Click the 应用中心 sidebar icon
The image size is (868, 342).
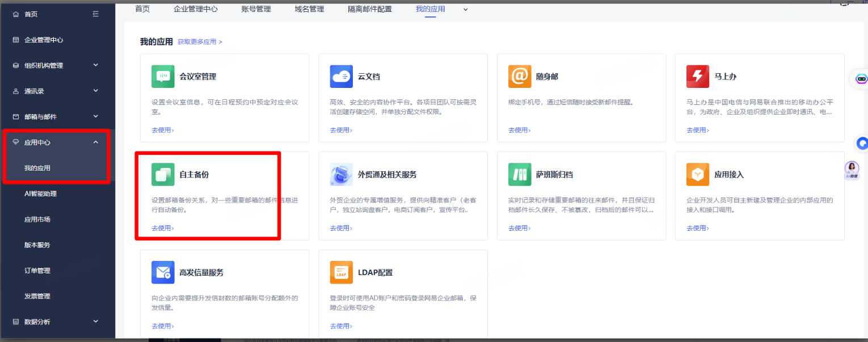coord(15,142)
